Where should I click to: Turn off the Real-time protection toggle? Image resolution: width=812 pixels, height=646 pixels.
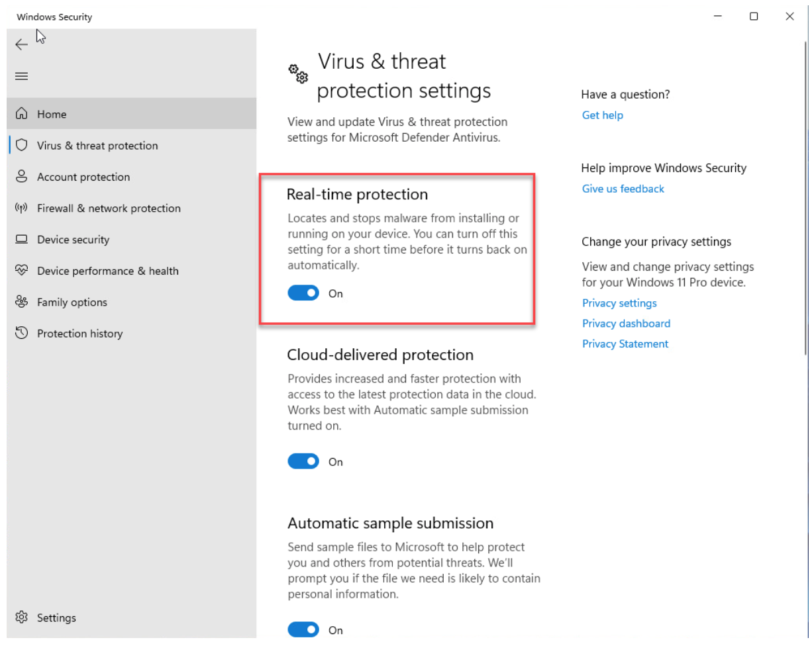click(x=303, y=293)
